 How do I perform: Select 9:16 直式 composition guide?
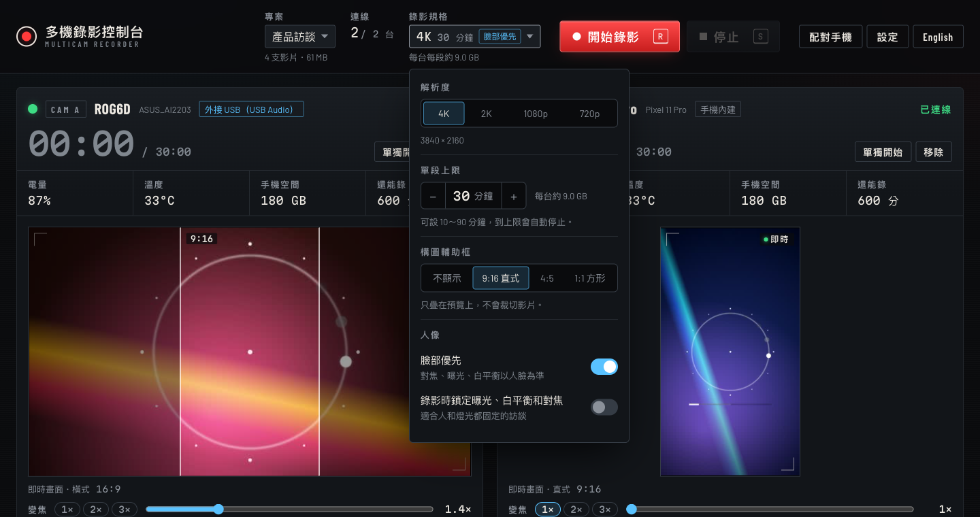(501, 278)
